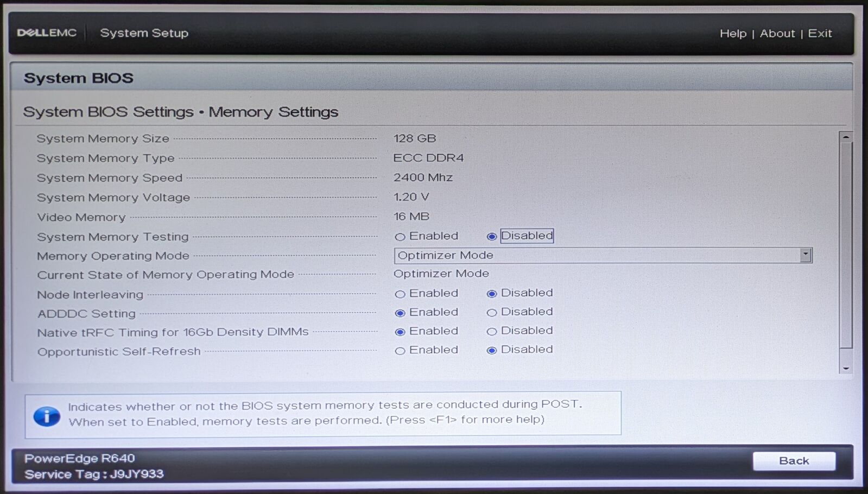Click the Back button
Screen dimensions: 868x494
(x=794, y=461)
